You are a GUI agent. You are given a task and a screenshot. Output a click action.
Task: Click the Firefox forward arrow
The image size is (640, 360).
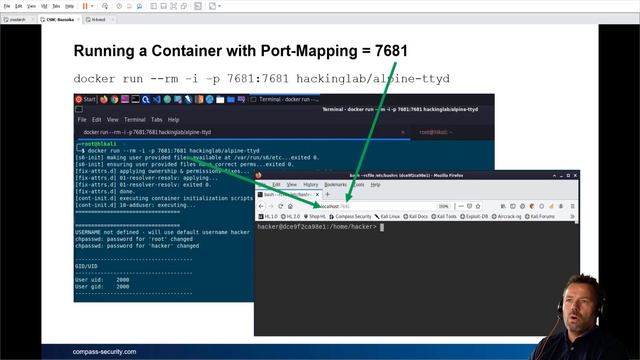(x=271, y=206)
